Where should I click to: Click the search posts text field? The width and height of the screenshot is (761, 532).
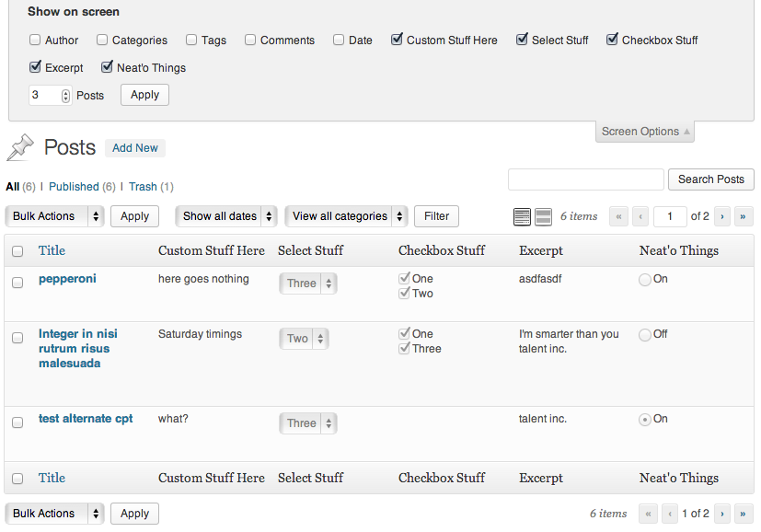tap(586, 179)
